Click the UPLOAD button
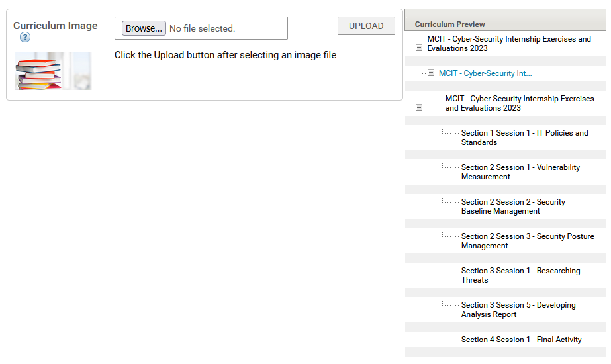 [x=366, y=26]
